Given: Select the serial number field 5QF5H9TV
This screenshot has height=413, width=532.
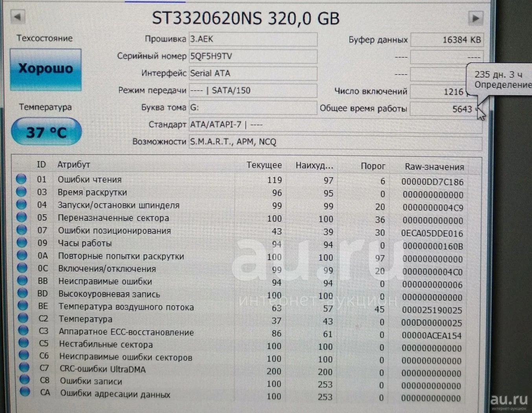Looking at the screenshot, I should (253, 56).
